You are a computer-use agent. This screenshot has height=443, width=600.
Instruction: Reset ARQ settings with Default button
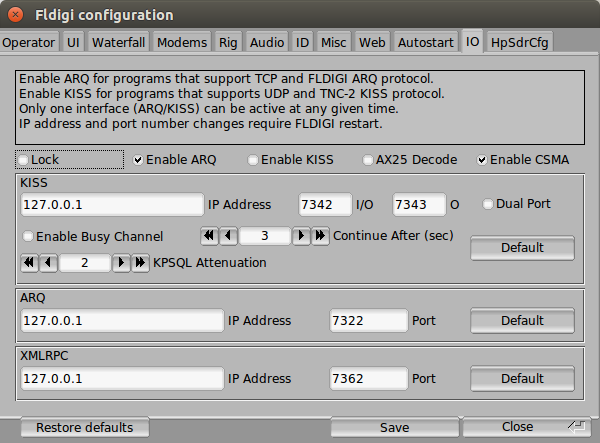(x=522, y=321)
